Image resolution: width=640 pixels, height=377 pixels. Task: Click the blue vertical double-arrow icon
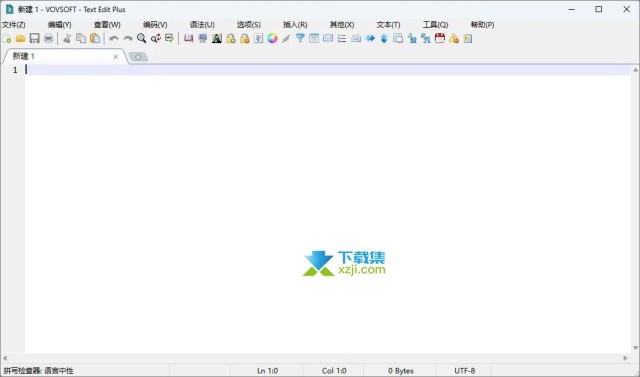point(384,39)
